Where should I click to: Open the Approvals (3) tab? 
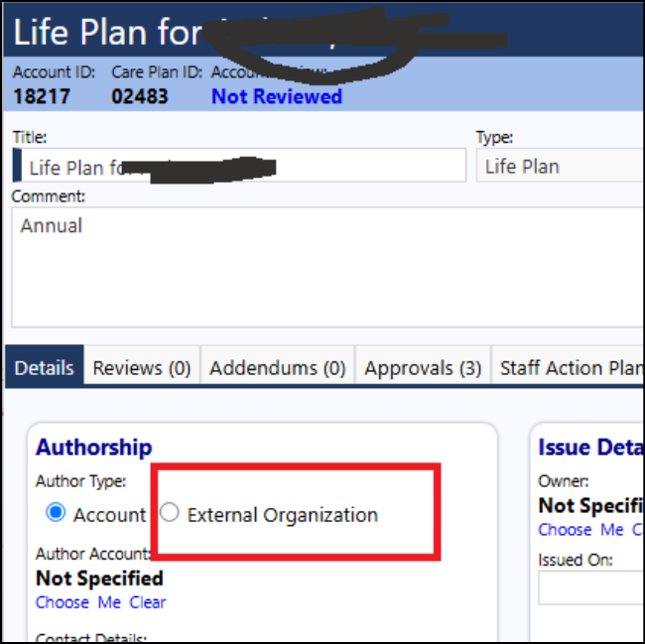[x=423, y=367]
